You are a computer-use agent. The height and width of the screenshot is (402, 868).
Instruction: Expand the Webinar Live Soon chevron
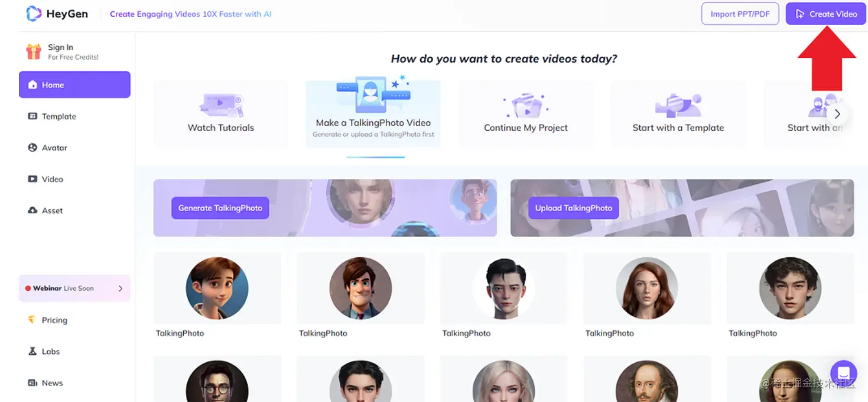[121, 288]
